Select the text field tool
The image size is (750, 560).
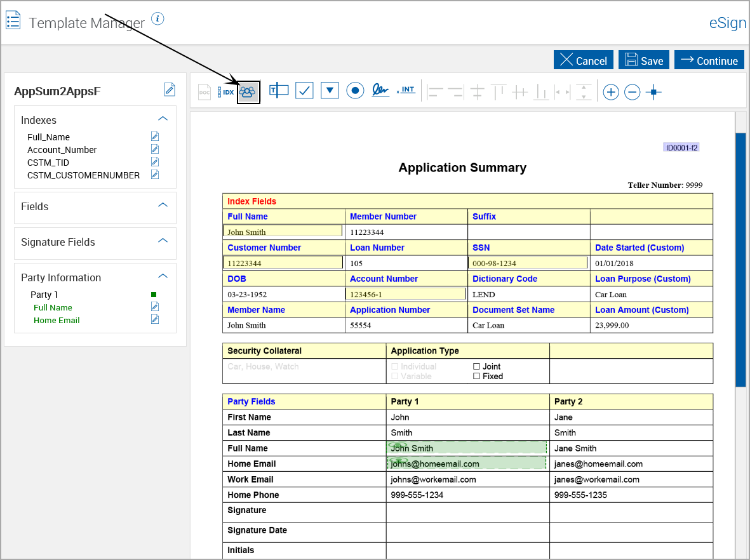(279, 90)
